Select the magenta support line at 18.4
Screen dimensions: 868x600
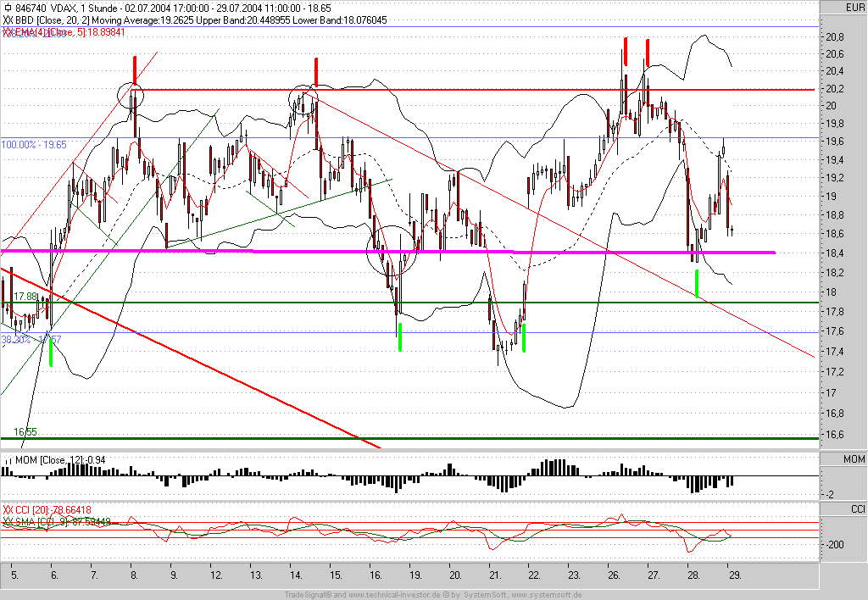[x=387, y=252]
